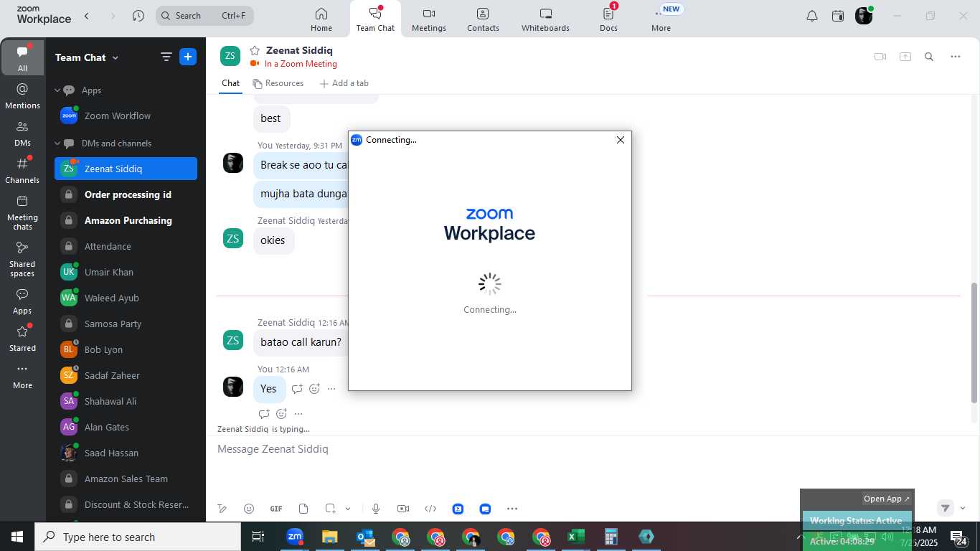Image resolution: width=980 pixels, height=551 pixels.
Task: Collapse the DMs and channels section
Action: (x=57, y=143)
